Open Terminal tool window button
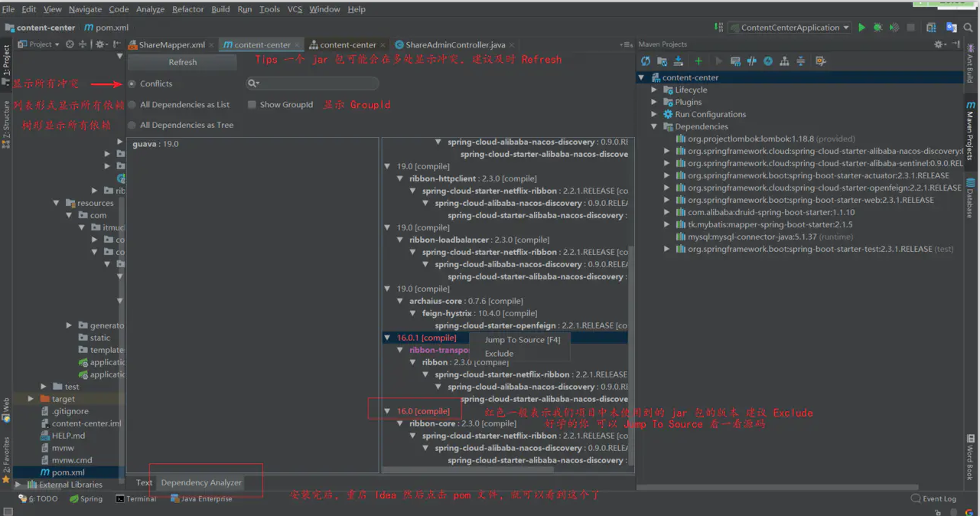The width and height of the screenshot is (980, 516). pyautogui.click(x=136, y=498)
